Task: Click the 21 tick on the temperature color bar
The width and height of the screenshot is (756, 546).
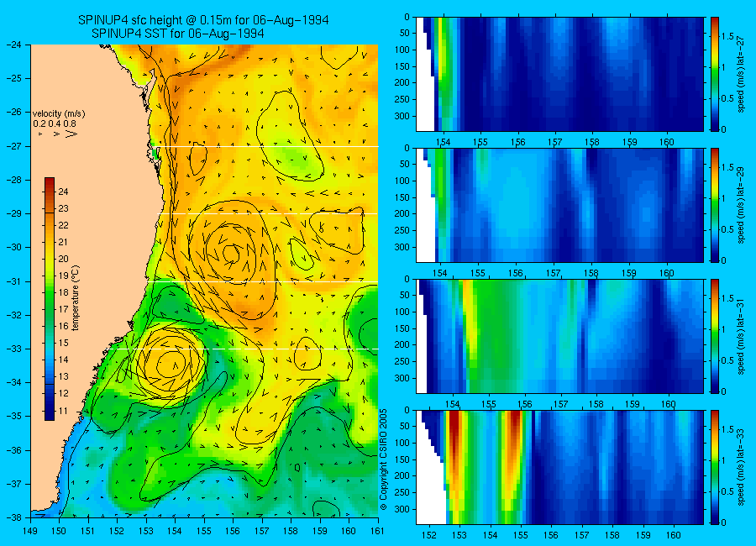Action: tap(63, 242)
